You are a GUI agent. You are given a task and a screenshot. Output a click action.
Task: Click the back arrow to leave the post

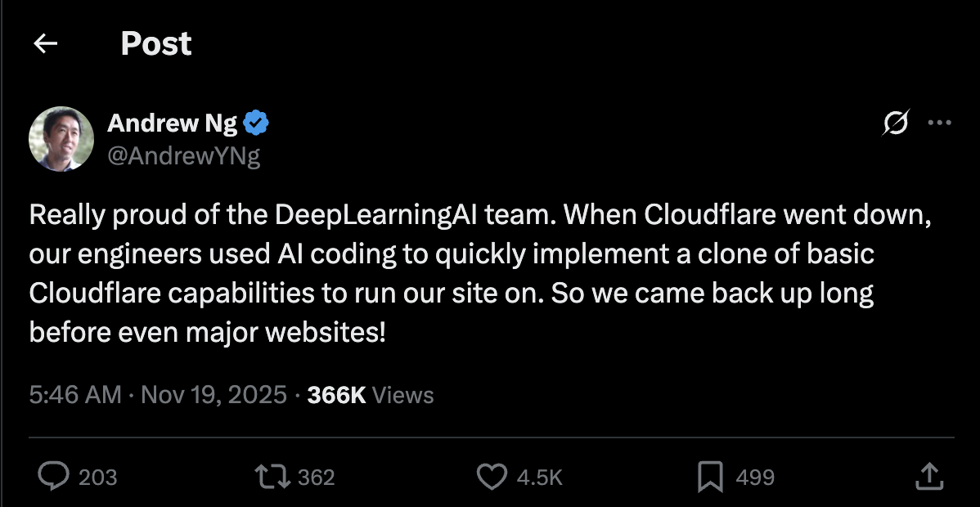[45, 43]
